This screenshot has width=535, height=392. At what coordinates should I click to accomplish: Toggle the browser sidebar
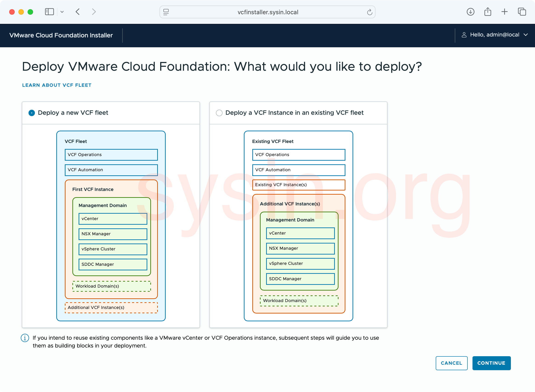(x=49, y=12)
